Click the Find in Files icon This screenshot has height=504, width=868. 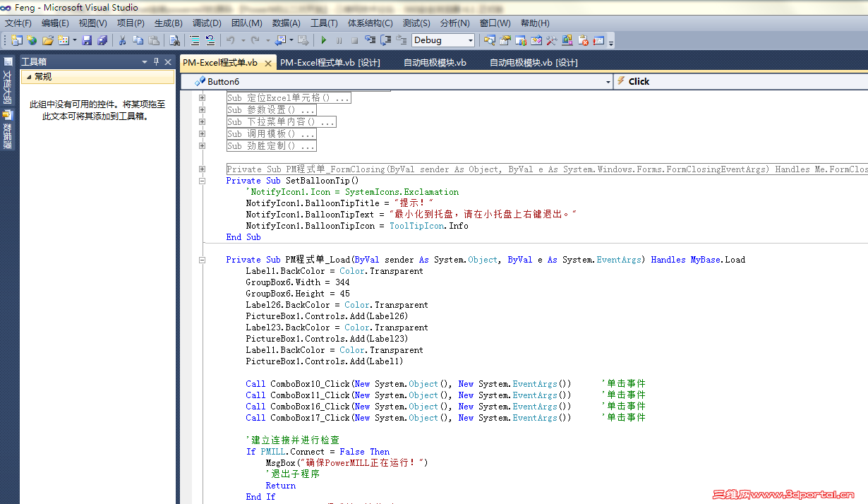pos(175,40)
